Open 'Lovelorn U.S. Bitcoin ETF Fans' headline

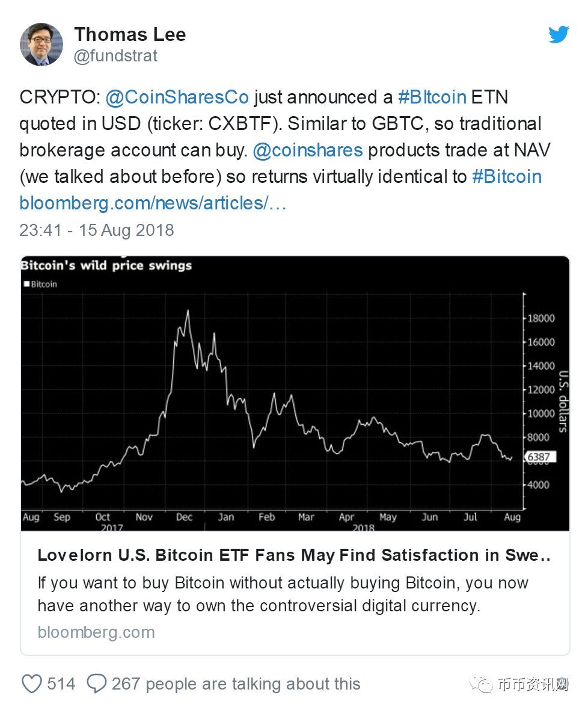coord(294,555)
